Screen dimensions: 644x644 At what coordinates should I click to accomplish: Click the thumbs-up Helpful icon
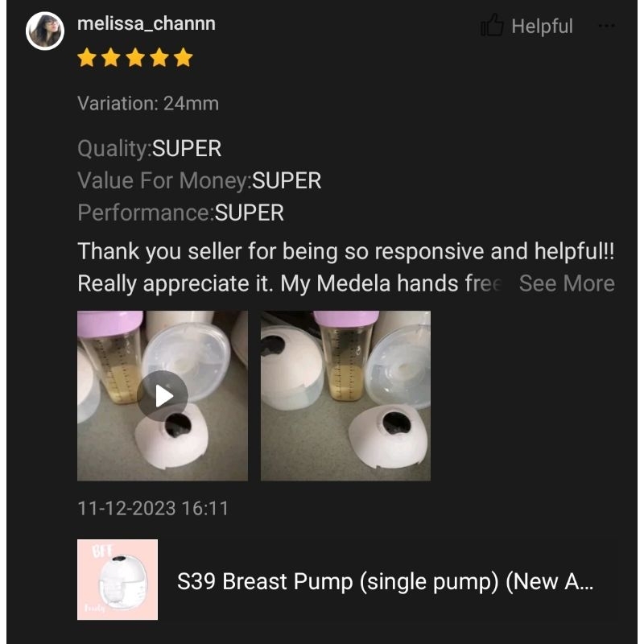coord(492,25)
